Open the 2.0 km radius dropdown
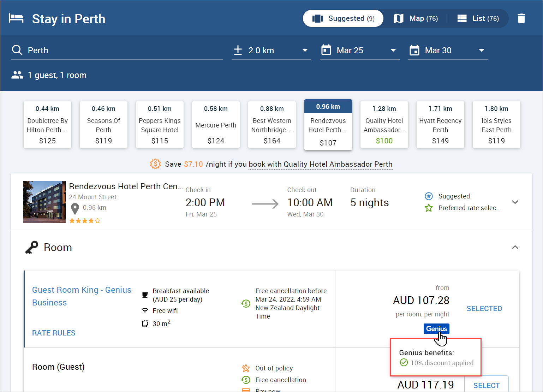Image resolution: width=543 pixels, height=392 pixels. click(x=271, y=50)
